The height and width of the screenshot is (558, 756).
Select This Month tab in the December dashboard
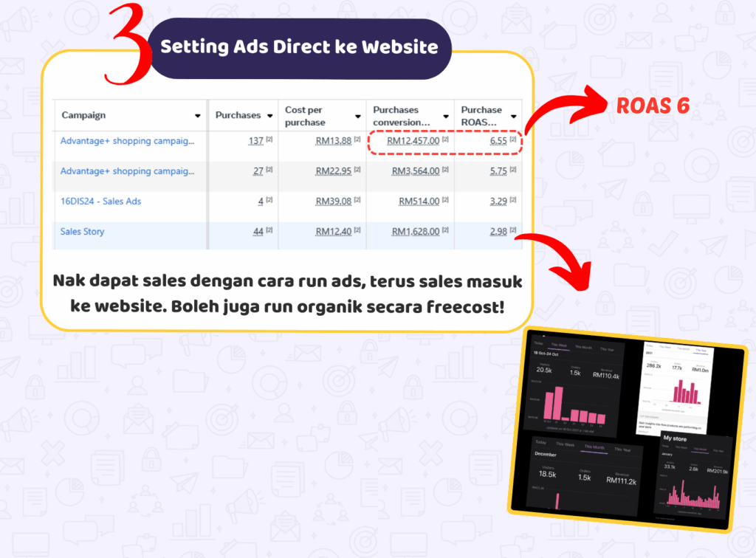point(593,448)
